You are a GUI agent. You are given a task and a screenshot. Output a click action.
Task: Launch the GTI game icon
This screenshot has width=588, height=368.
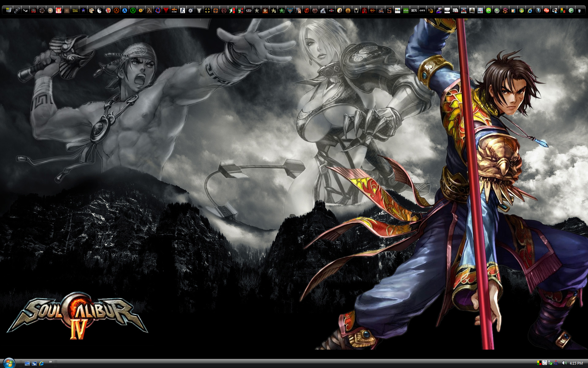[x=422, y=10]
